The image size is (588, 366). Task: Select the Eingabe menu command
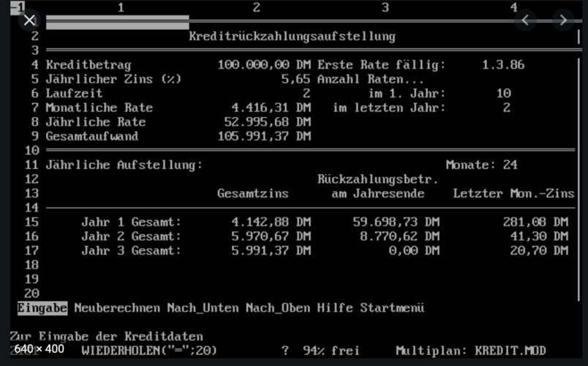click(x=42, y=308)
